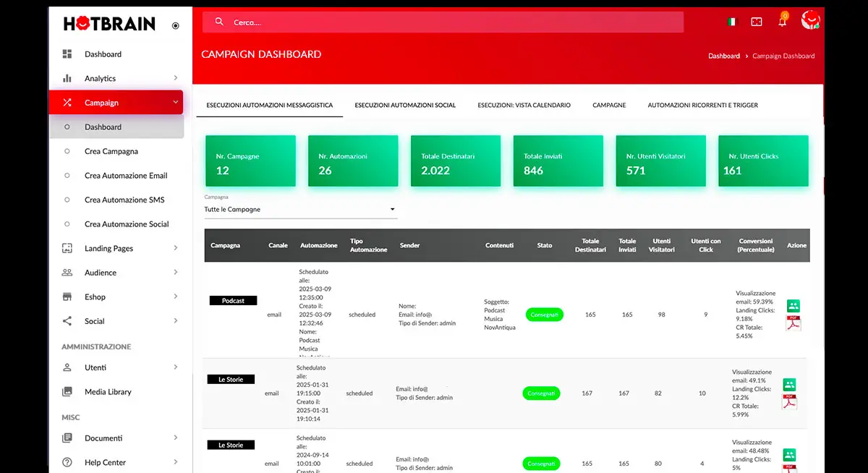Switch to Esecuzioni Automazioni Social tab

[x=405, y=106]
